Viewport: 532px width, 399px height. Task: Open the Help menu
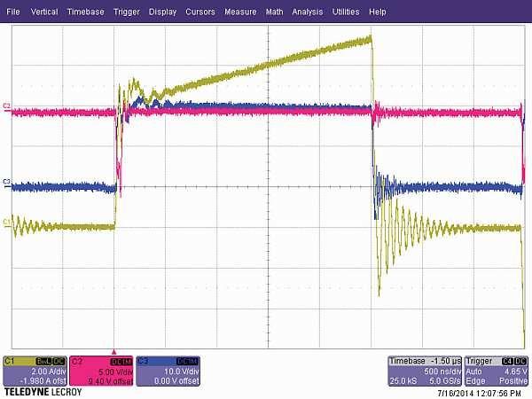(x=378, y=12)
